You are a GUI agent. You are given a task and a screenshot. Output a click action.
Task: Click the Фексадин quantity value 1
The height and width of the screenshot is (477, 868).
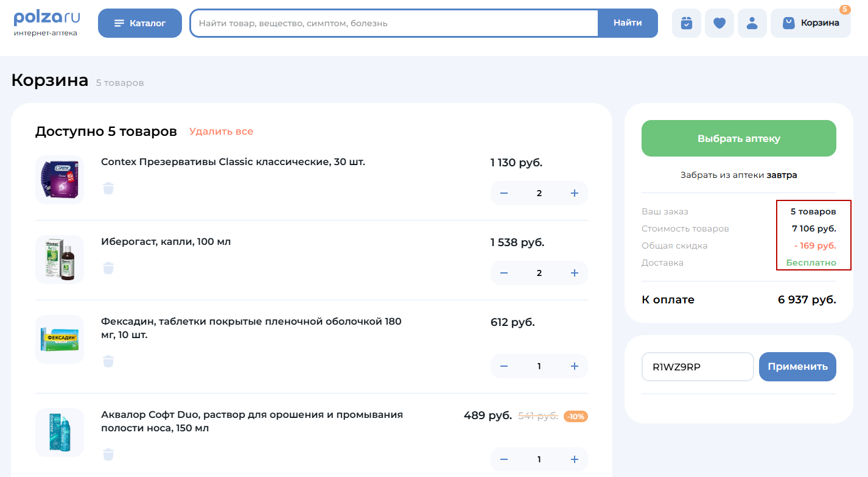[539, 366]
